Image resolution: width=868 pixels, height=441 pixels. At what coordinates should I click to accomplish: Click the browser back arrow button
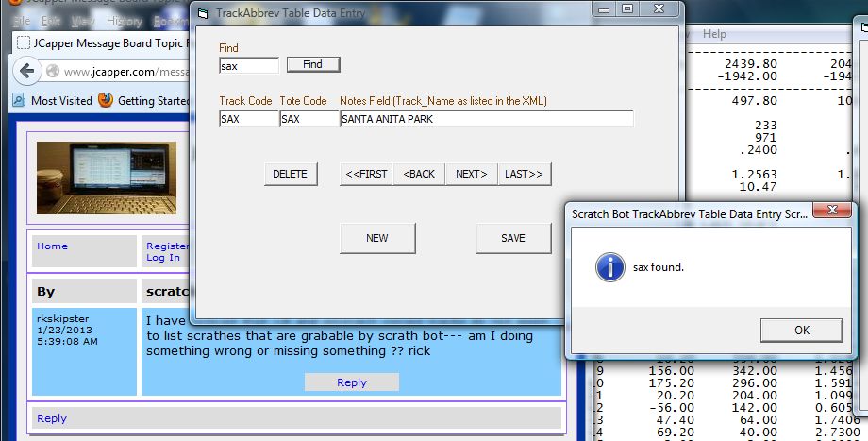pos(27,72)
